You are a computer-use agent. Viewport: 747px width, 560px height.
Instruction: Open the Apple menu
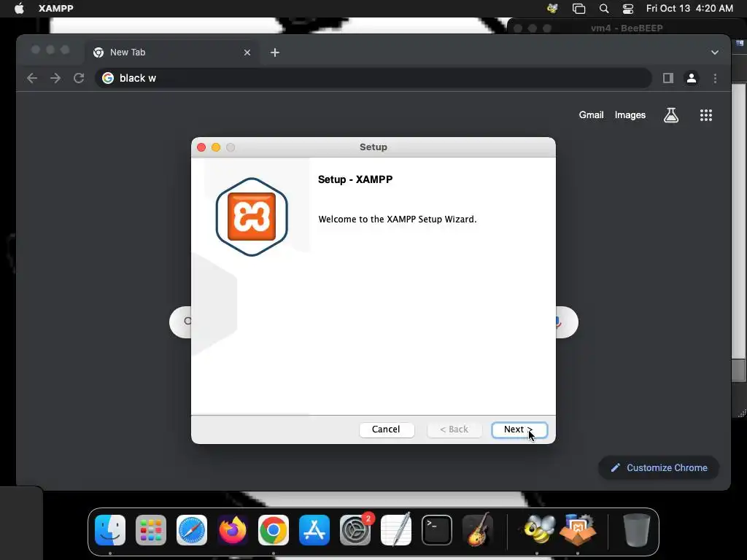click(x=19, y=8)
